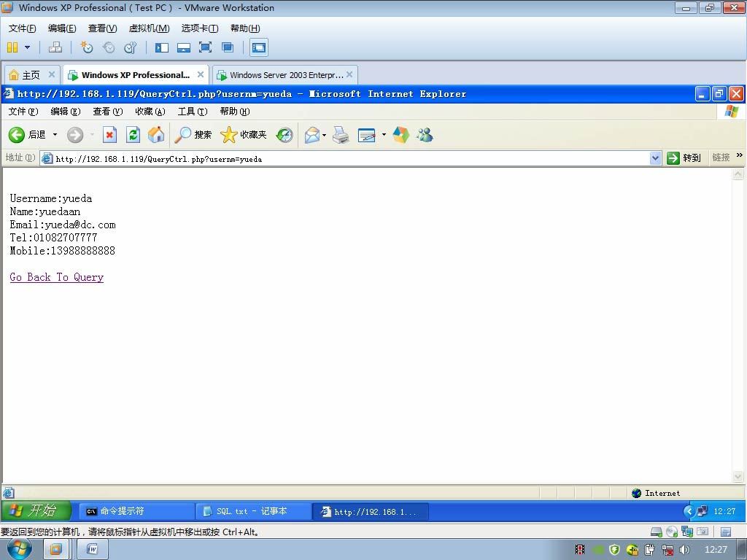Click the Go Back To Query link

(57, 277)
